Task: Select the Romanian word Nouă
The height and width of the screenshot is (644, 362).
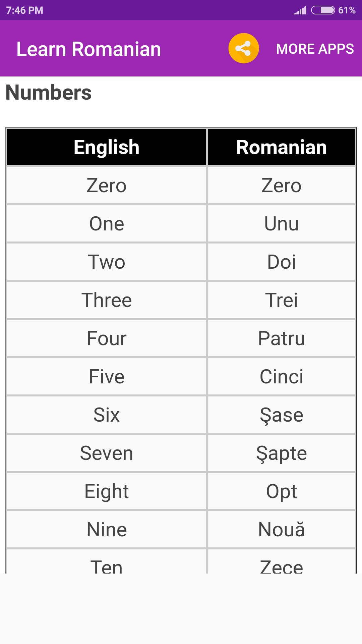Action: (282, 529)
